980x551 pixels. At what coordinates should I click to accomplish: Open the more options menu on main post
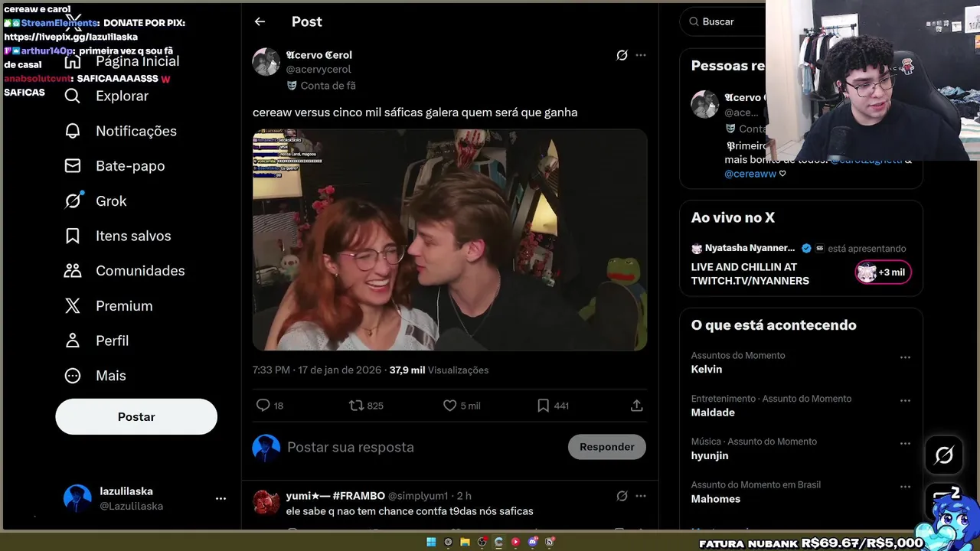(641, 55)
